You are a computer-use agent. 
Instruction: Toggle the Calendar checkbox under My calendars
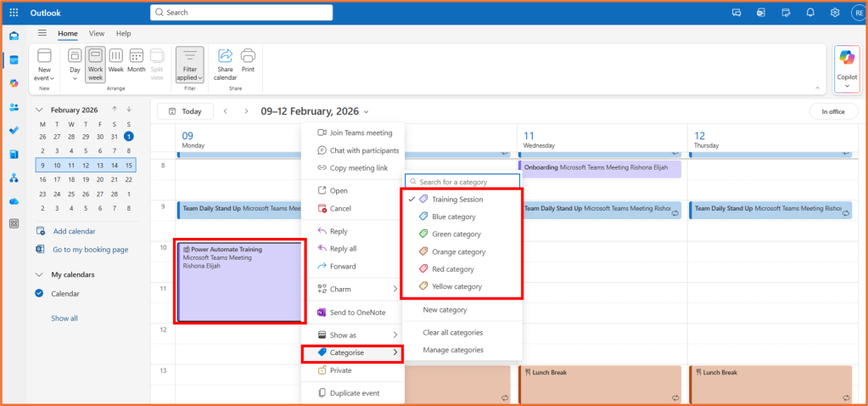click(40, 294)
